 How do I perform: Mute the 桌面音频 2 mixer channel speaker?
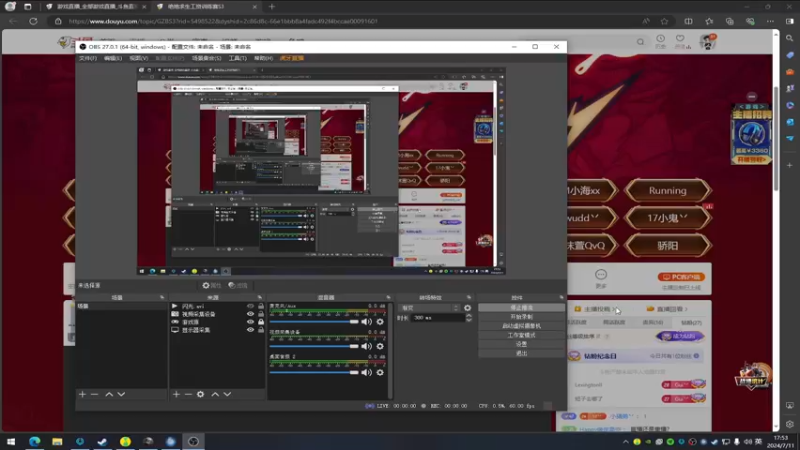[366, 372]
